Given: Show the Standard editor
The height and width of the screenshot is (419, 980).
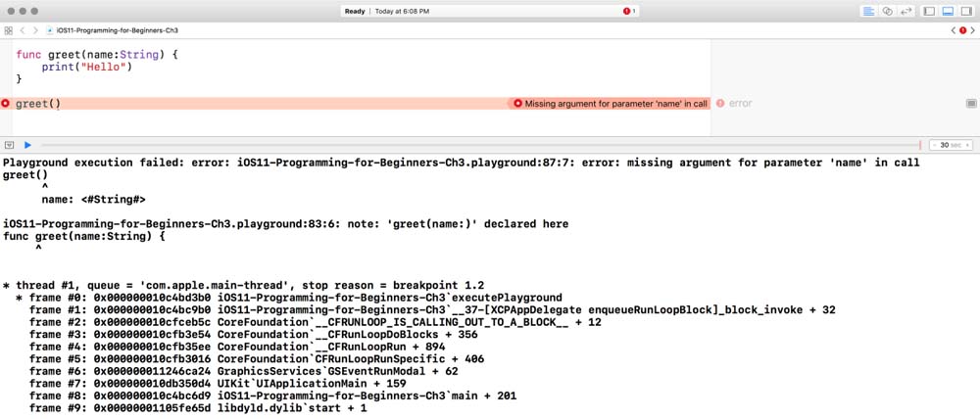Looking at the screenshot, I should point(868,11).
